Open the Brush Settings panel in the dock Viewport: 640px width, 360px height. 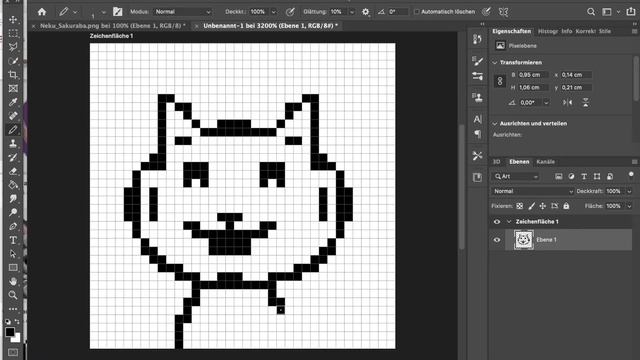477,61
